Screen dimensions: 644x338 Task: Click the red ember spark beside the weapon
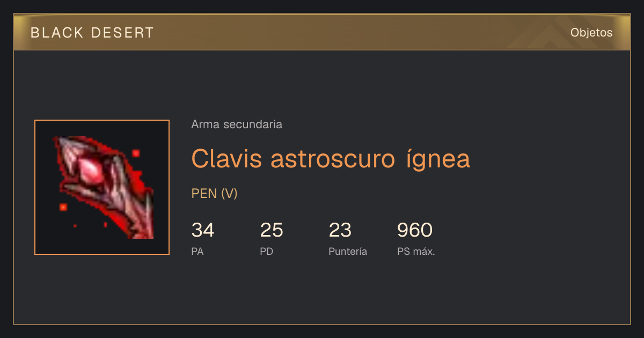[136, 153]
